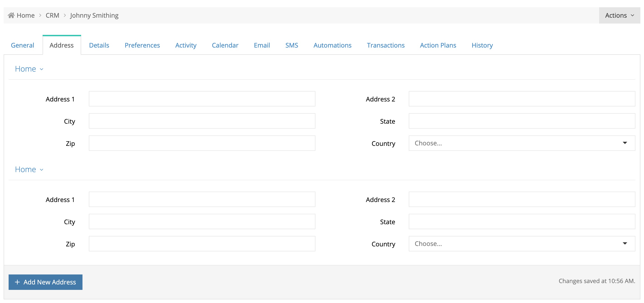Expand the first Home address type chevron
The image size is (644, 303).
coord(41,69)
